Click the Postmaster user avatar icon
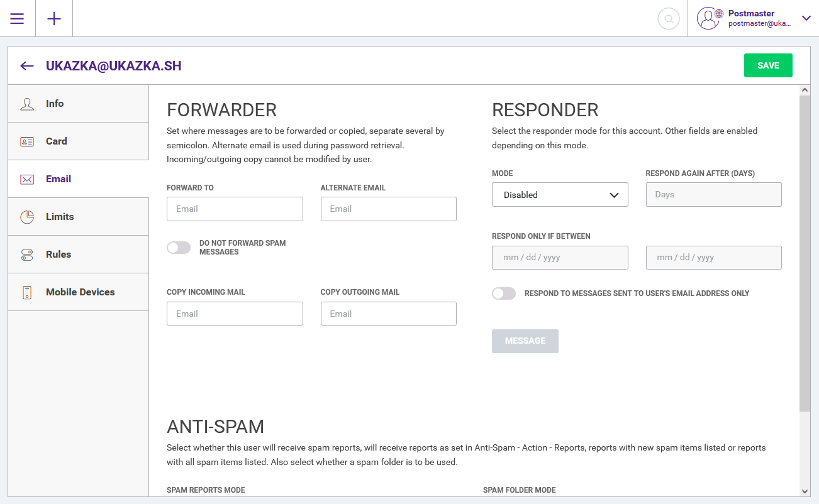The image size is (819, 504). [709, 18]
